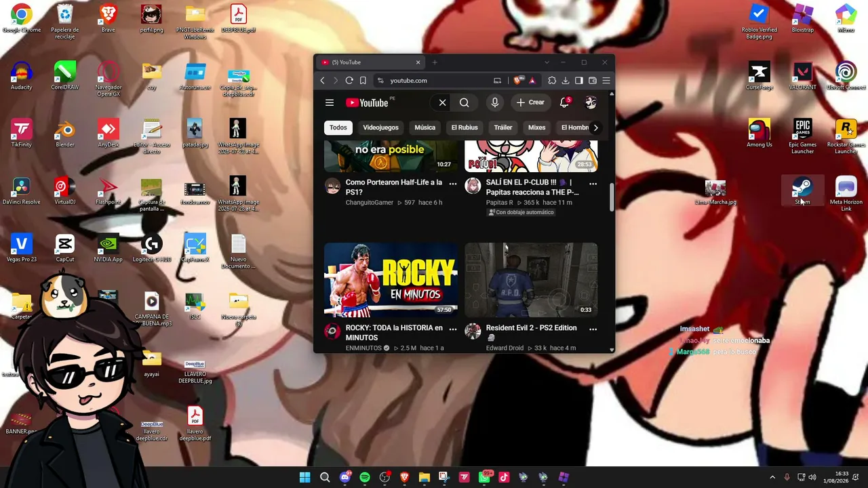The width and height of the screenshot is (868, 488).
Task: Open the Resident Evil 2 PS2 Edition thumbnail
Action: point(531,280)
